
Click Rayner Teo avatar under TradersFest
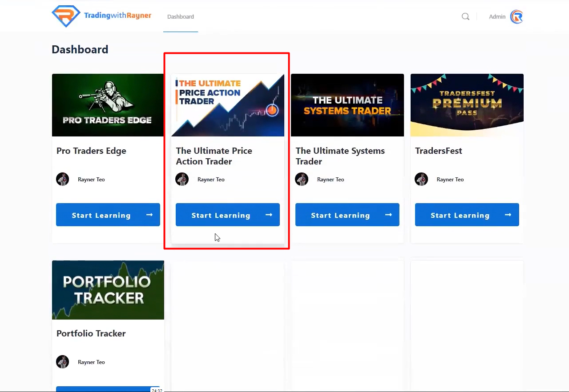[x=421, y=180]
